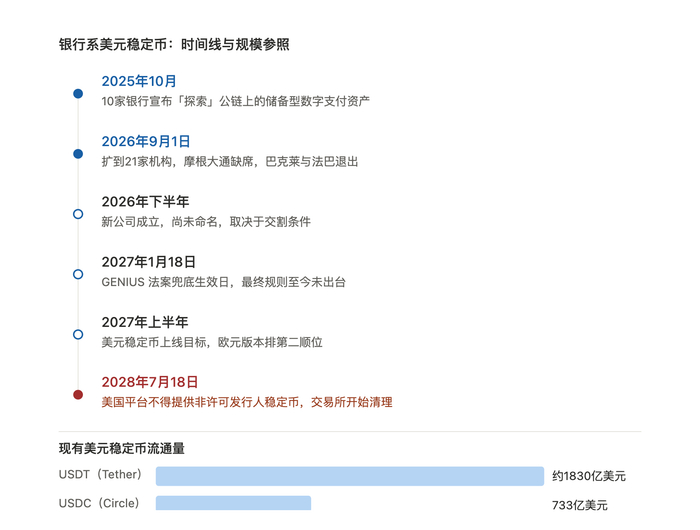Select the hollow marker next to 2027年1月18日
Screen dimensions: 700x530
(78, 274)
